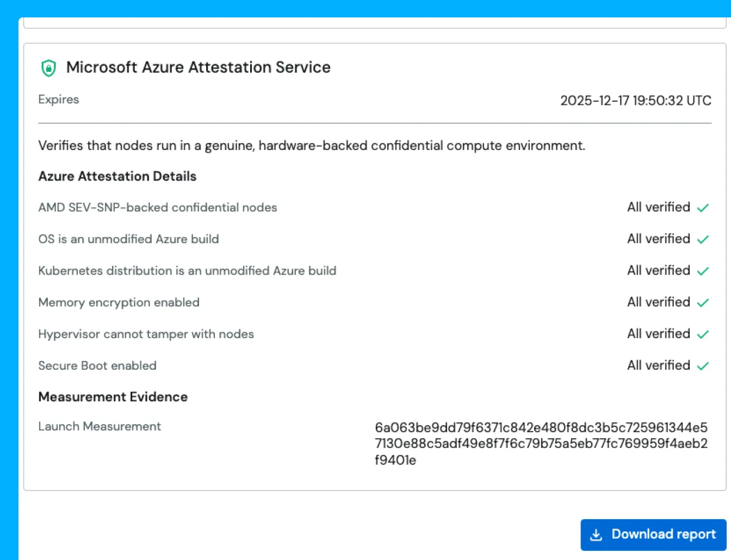Click the Launch Measurement label
The width and height of the screenshot is (731, 560).
point(100,426)
